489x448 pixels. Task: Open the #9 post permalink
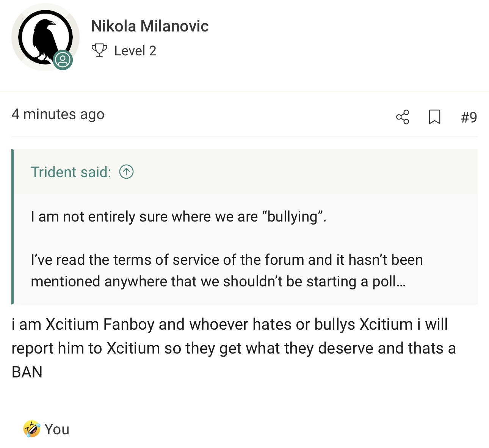pyautogui.click(x=469, y=117)
